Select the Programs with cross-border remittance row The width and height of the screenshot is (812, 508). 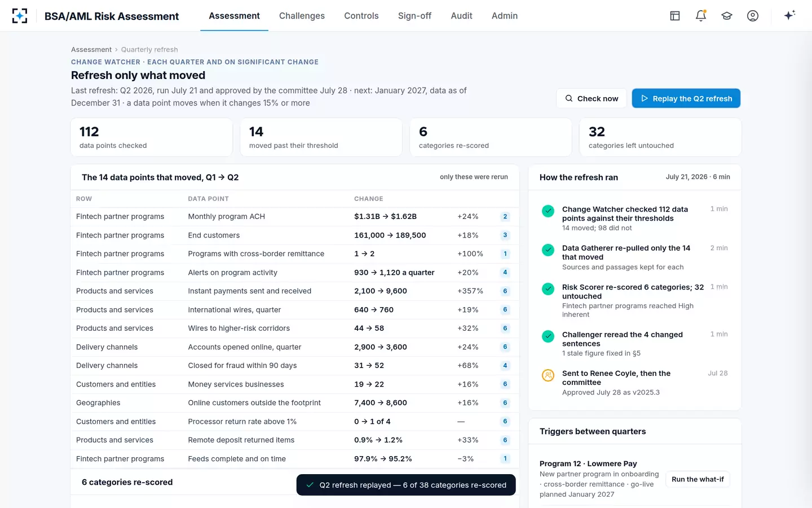tap(295, 254)
